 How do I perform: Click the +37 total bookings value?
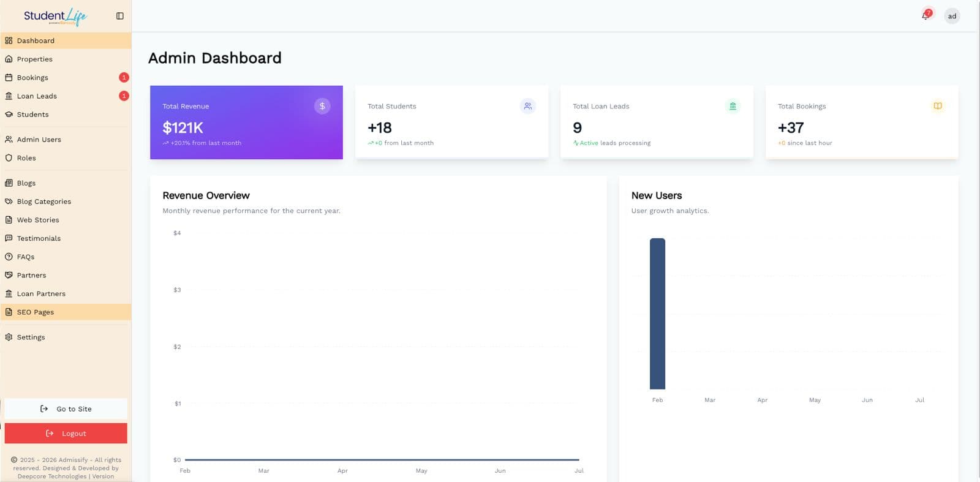pyautogui.click(x=791, y=127)
